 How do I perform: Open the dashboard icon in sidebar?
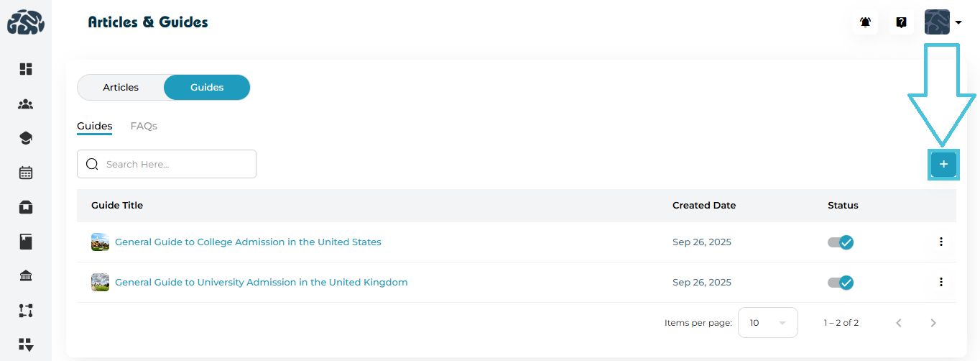coord(26,69)
